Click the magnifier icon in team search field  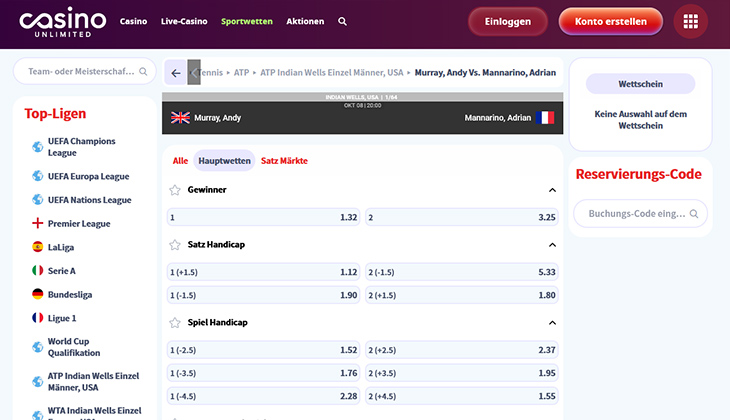[x=143, y=71]
